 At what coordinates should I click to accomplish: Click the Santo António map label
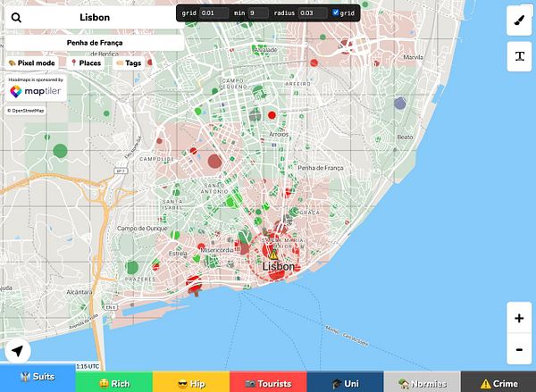click(x=214, y=188)
